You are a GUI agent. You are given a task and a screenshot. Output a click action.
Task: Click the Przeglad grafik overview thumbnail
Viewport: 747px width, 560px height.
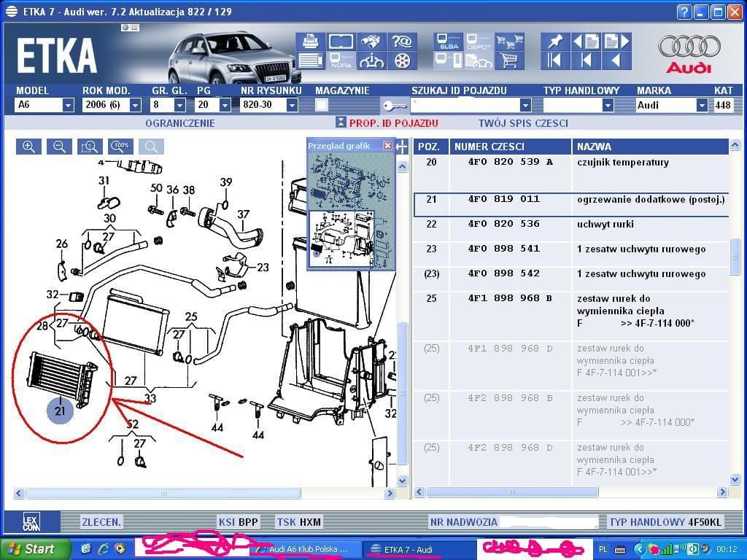[352, 211]
